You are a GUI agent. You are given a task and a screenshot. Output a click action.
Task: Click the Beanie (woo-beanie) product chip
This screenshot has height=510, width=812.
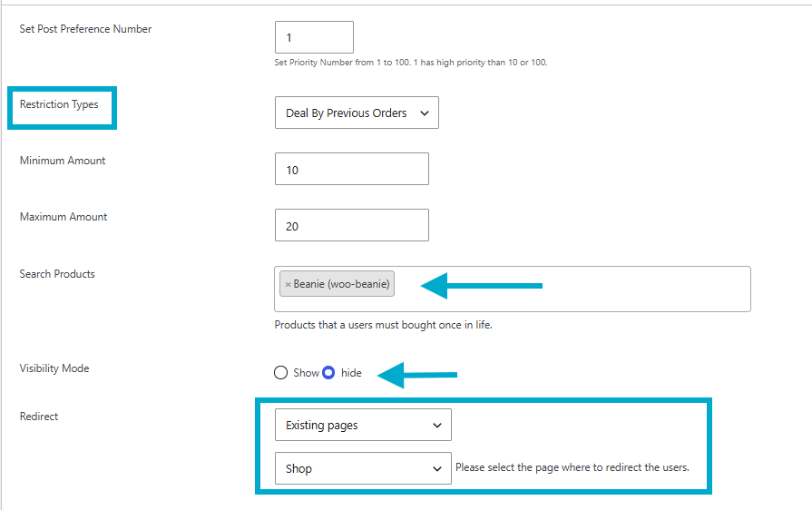point(338,284)
